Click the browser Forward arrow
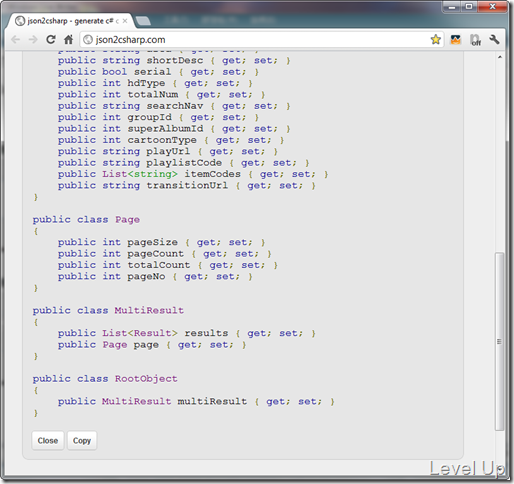 (33, 40)
